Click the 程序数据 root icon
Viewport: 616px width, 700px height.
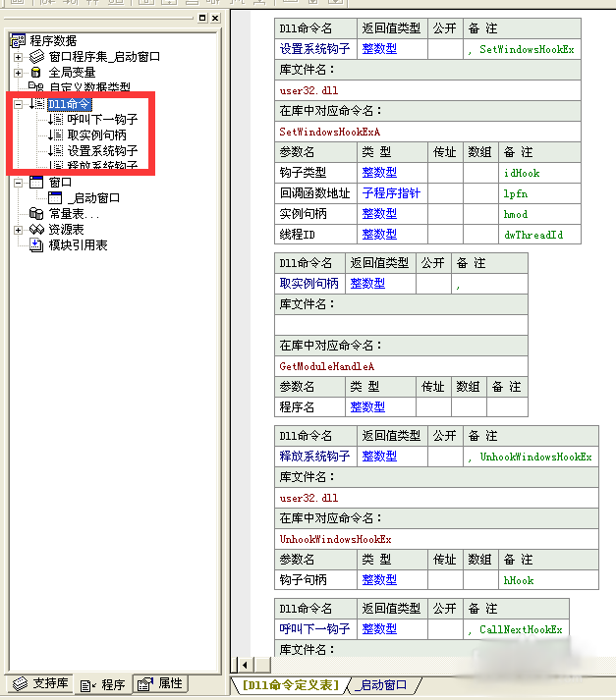[17, 40]
